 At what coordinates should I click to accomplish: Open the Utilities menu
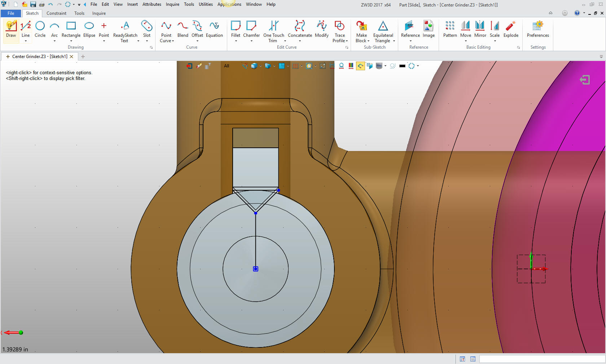pyautogui.click(x=206, y=4)
